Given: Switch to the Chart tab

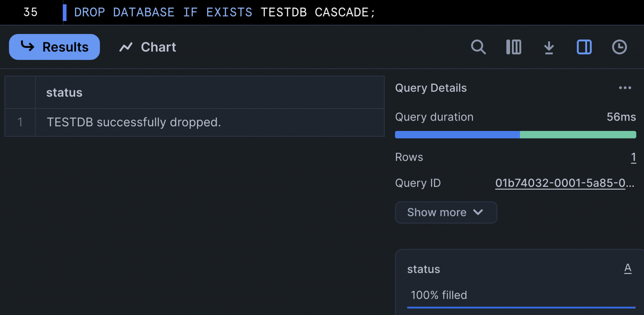Looking at the screenshot, I should tap(158, 47).
